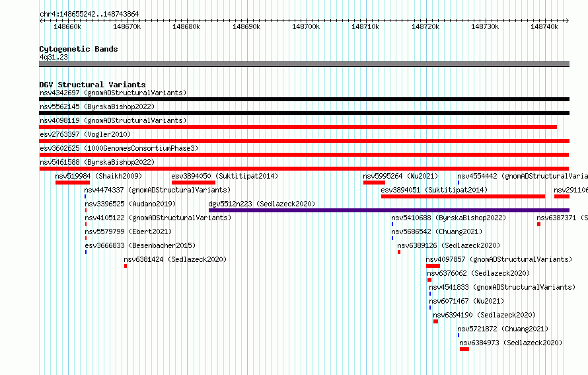
Task: Open the nsv4541833 gnomAD variant label
Action: click(502, 287)
